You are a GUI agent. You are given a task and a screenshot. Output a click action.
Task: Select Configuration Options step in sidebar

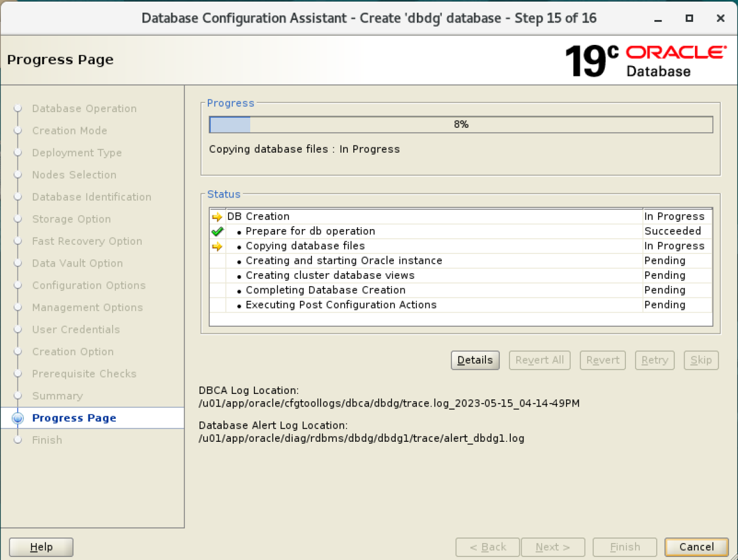click(89, 285)
